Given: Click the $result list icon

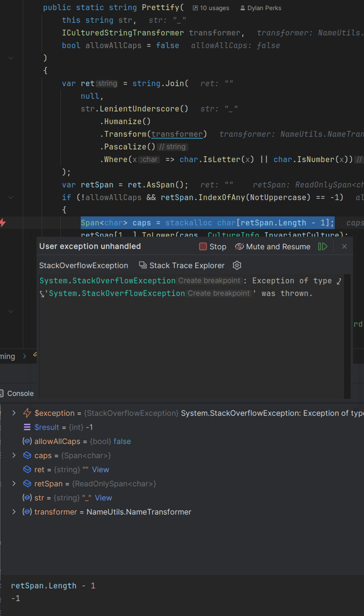Looking at the screenshot, I should coord(27,427).
